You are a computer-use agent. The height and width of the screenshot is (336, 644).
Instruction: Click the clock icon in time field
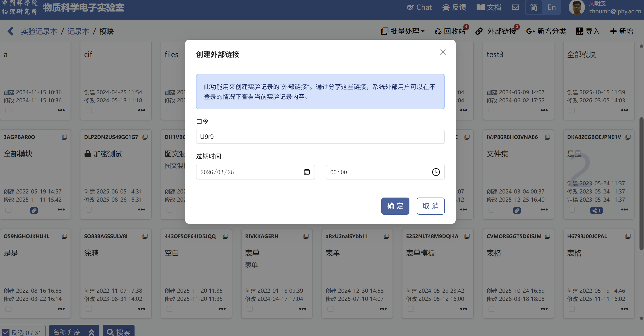pos(436,172)
